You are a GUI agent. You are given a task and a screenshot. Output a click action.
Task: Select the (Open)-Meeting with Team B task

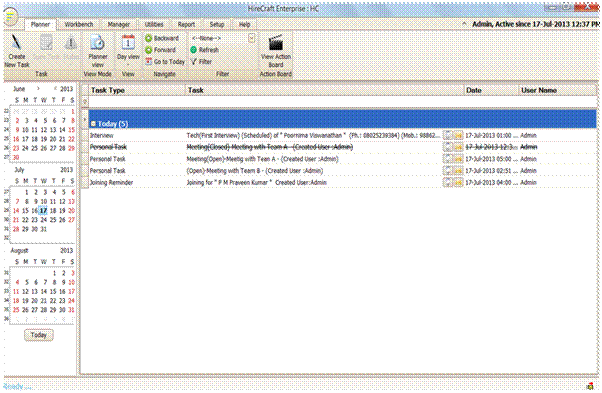coord(255,170)
